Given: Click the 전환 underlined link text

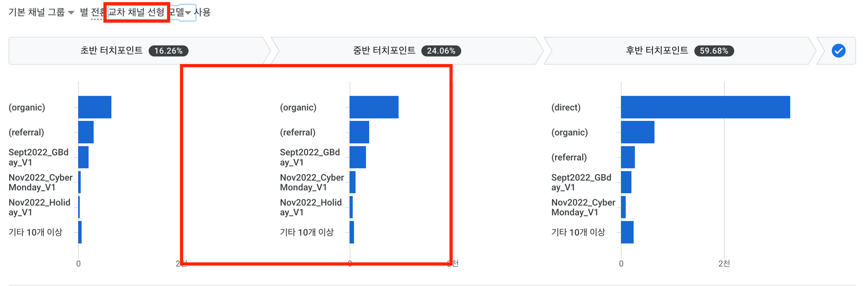Looking at the screenshot, I should tap(98, 12).
